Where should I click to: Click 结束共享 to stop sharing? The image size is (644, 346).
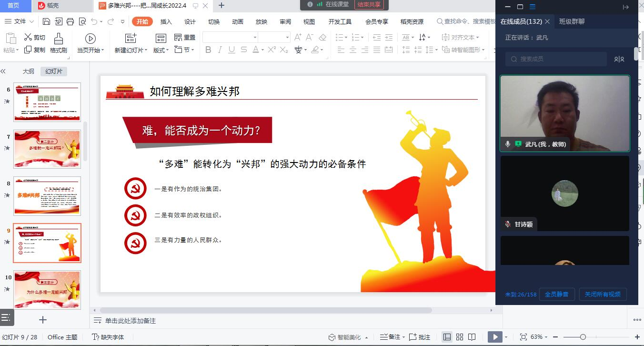click(369, 4)
